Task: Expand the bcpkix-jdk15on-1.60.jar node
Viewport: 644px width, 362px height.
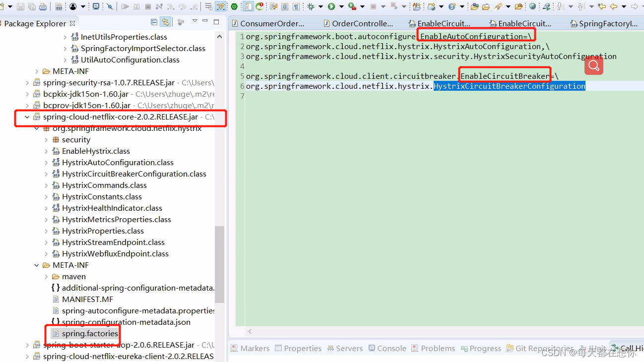Action: click(27, 94)
